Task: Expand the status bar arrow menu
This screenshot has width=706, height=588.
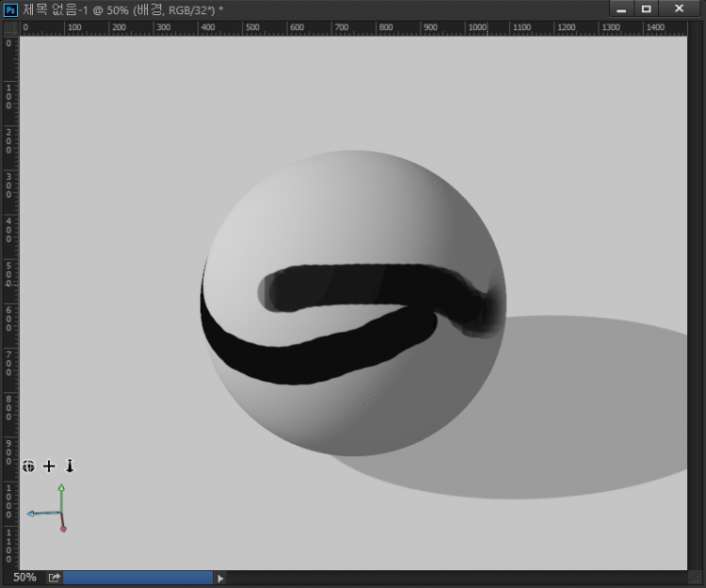Action: tap(221, 578)
